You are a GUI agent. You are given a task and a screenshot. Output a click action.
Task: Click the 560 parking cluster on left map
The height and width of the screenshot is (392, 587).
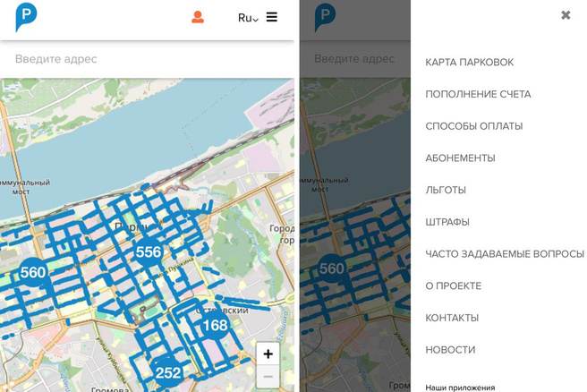(32, 272)
